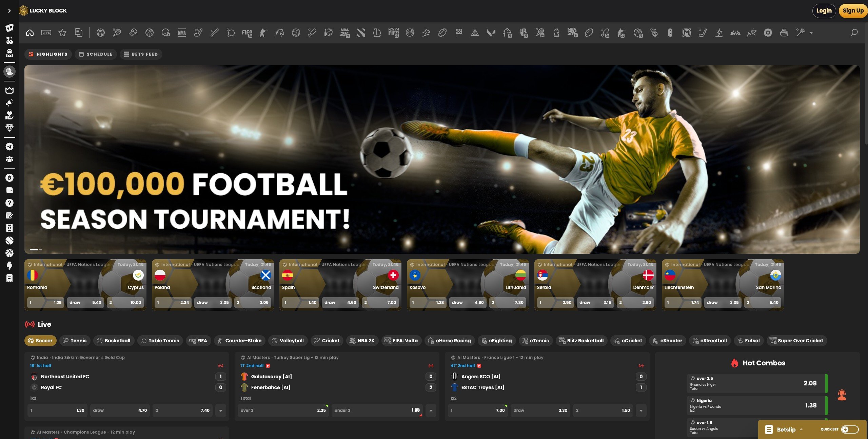868x439 pixels.
Task: Switch to the Highlights tab
Action: click(x=48, y=54)
